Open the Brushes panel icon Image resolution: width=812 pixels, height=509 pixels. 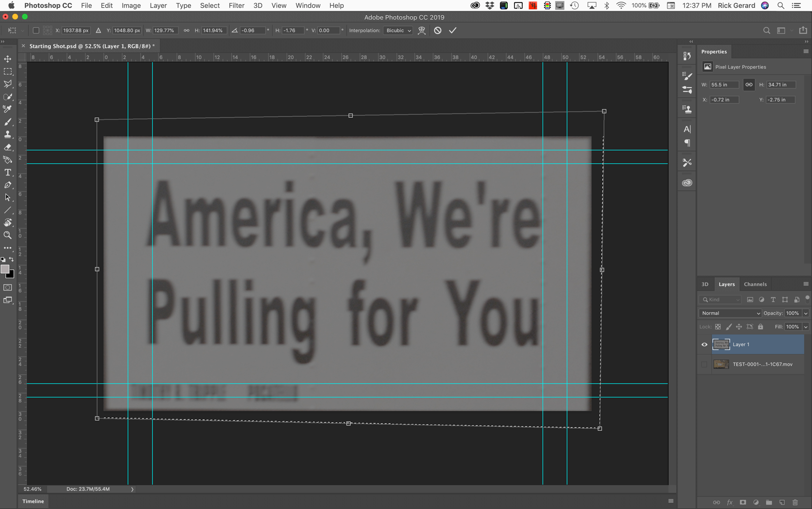point(687,90)
